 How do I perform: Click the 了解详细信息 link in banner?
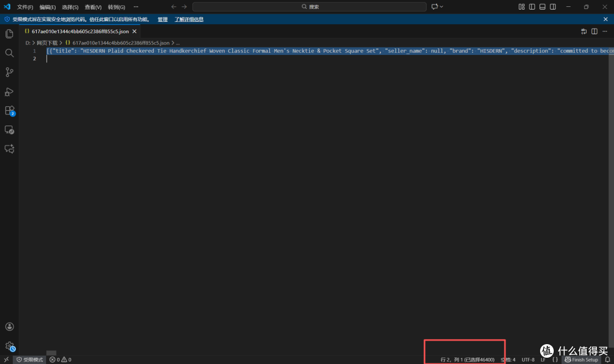[x=189, y=19]
